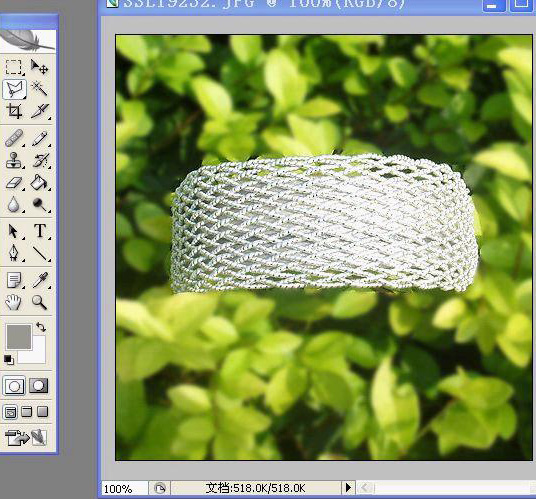Select the Paint Bucket tool

(x=40, y=183)
